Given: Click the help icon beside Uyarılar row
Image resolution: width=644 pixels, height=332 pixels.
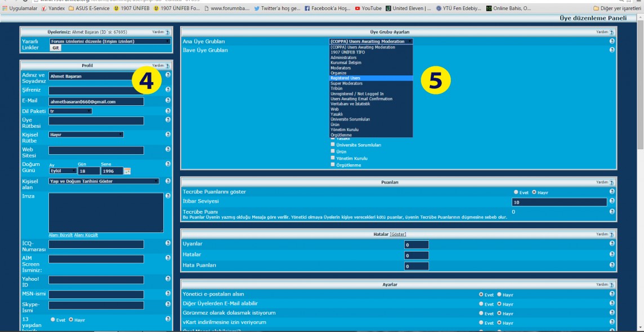Looking at the screenshot, I should pyautogui.click(x=612, y=244).
